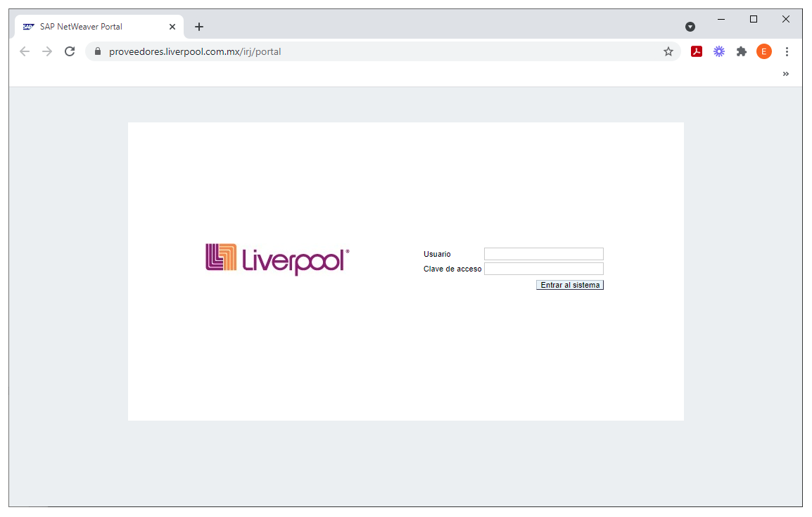Open the orange E profile avatar
Viewport: 812px width, 517px height.
pyautogui.click(x=764, y=51)
